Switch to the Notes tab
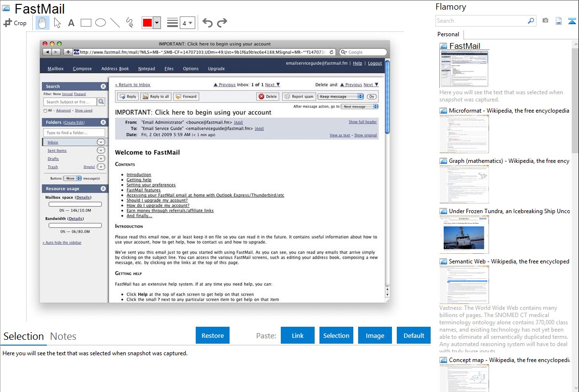Image resolution: width=579 pixels, height=392 pixels. point(63,336)
